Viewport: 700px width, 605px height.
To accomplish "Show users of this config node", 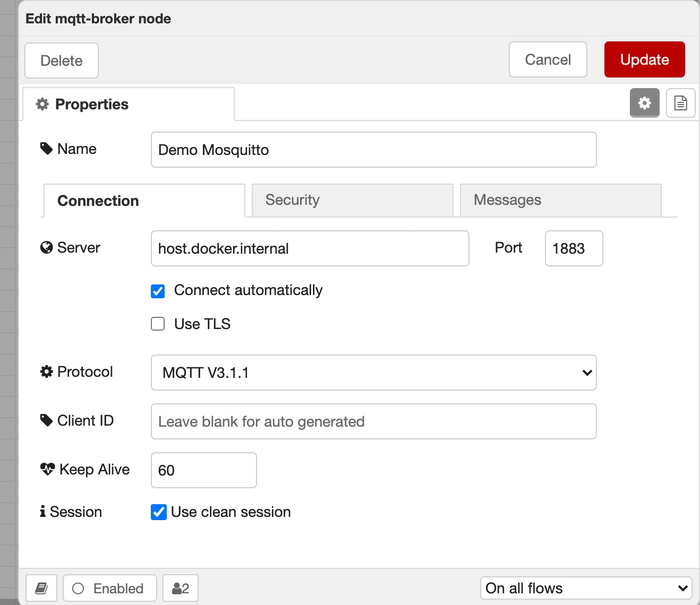I will pyautogui.click(x=181, y=588).
